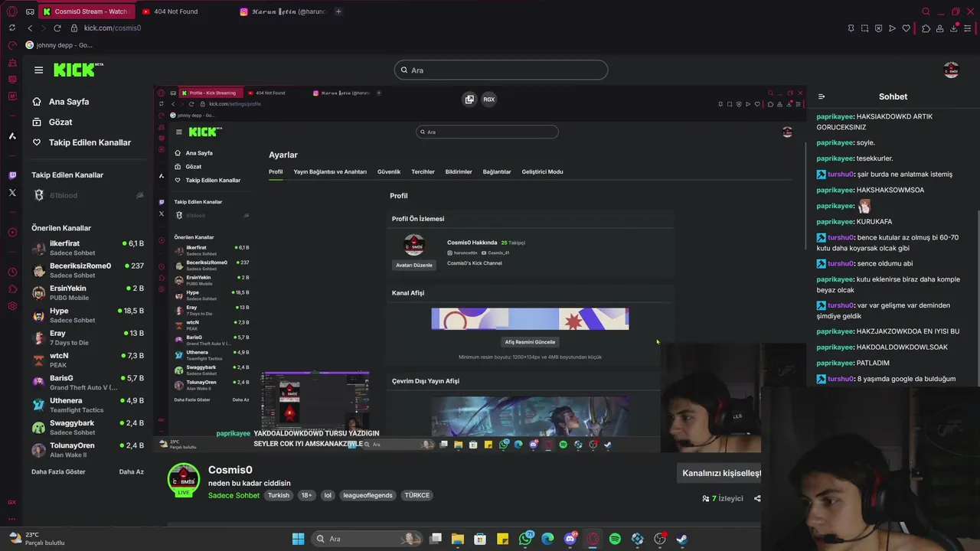Click the Kick search field Ara
Screen dimensions: 980x551
[x=501, y=70]
